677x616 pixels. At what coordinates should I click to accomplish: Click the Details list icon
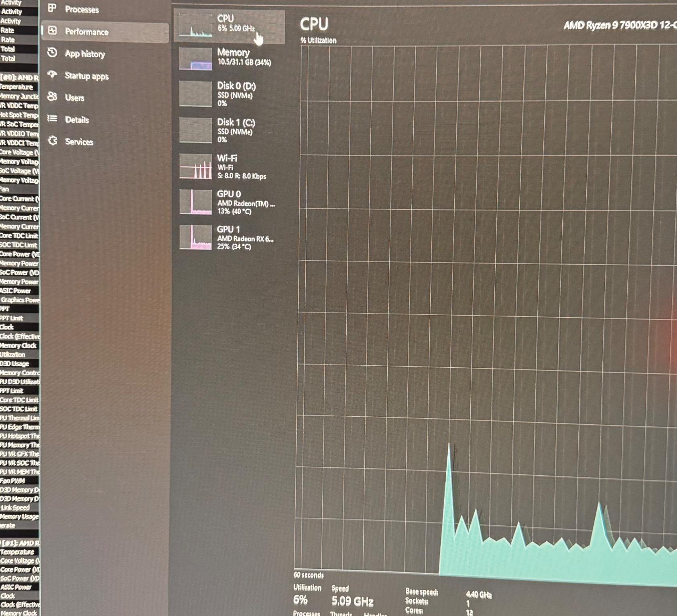[52, 119]
